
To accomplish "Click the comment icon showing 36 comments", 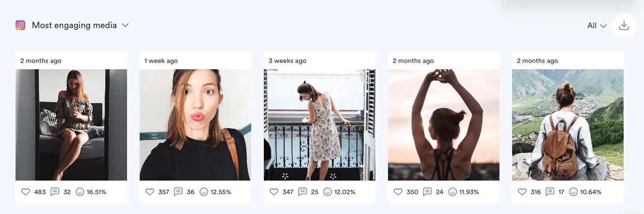I will [178, 192].
